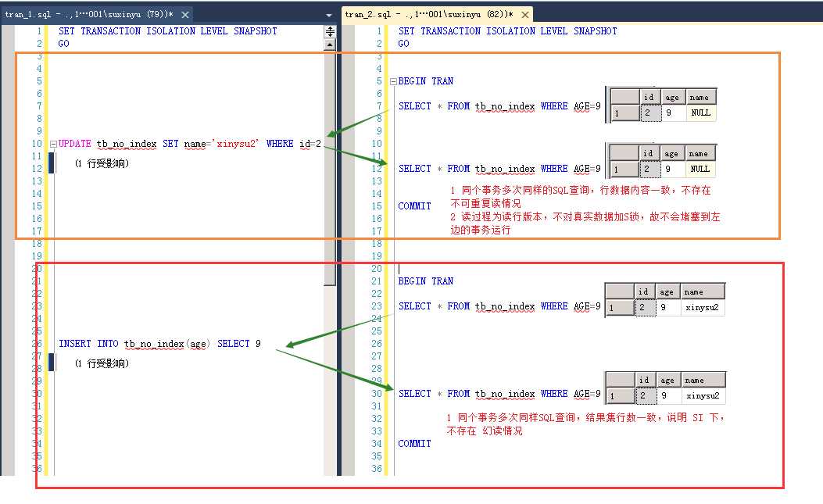Click SET TRANSACTION ISOLATION line in tran_1
The width and height of the screenshot is (823, 504).
pyautogui.click(x=167, y=31)
